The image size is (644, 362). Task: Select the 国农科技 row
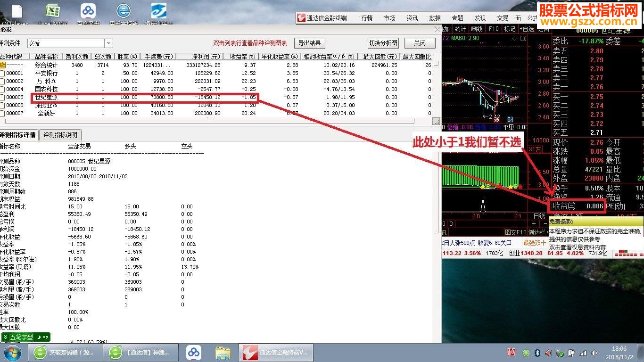tap(217, 89)
